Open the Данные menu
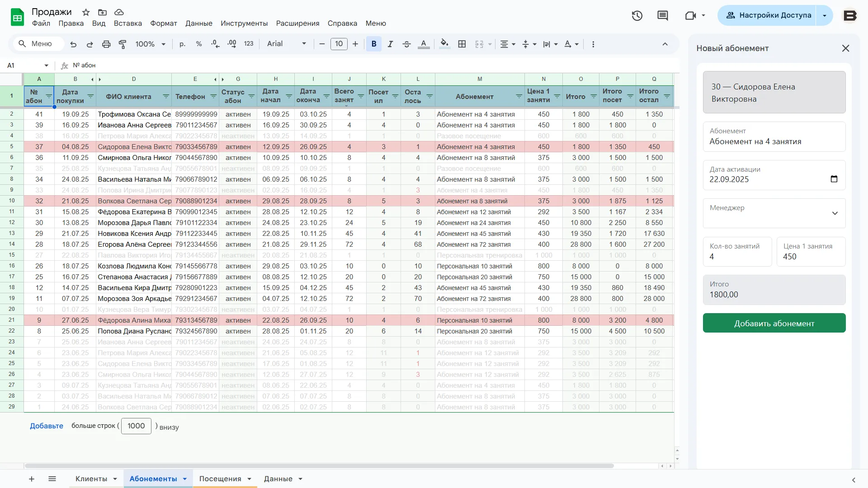 [198, 23]
